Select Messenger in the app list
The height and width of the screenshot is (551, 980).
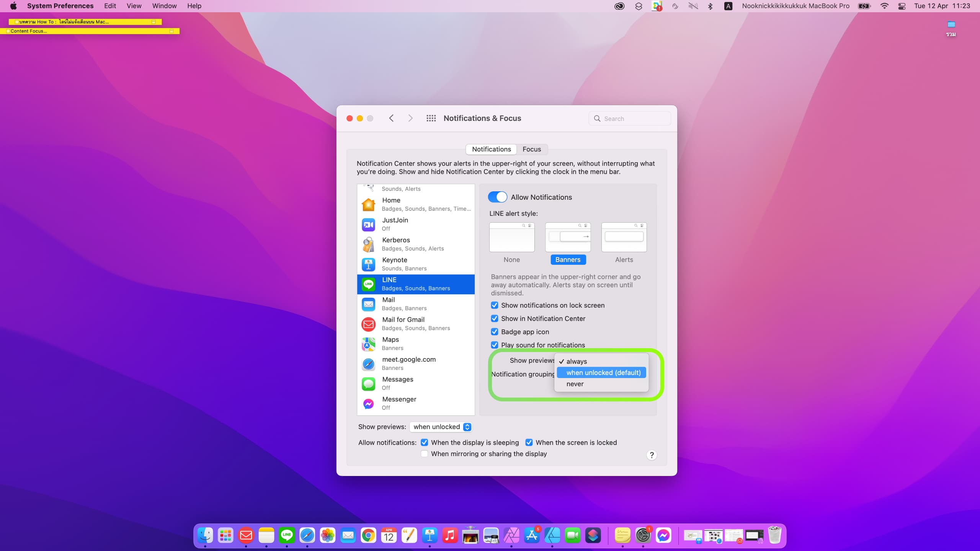pyautogui.click(x=416, y=403)
